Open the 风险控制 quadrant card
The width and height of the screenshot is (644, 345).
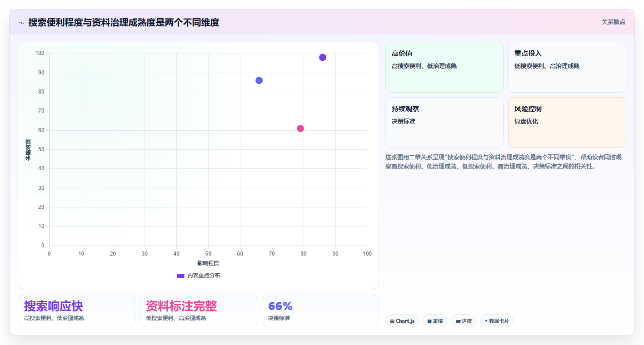(567, 123)
